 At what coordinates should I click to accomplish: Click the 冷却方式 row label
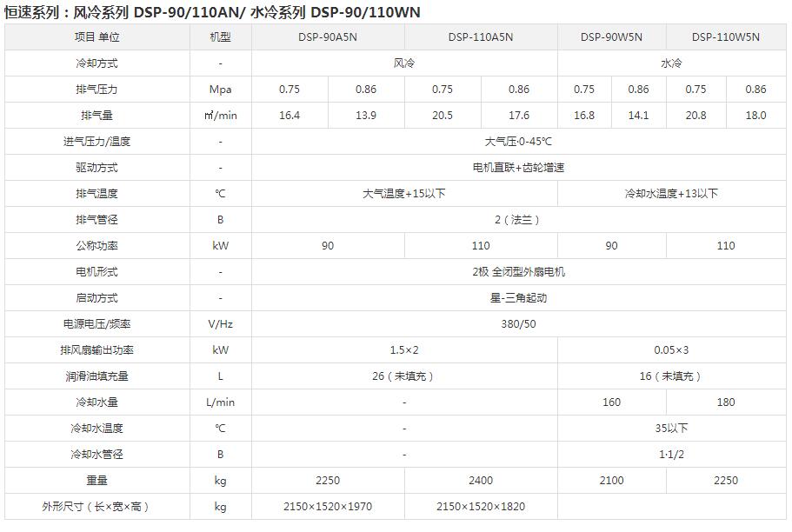(x=97, y=63)
